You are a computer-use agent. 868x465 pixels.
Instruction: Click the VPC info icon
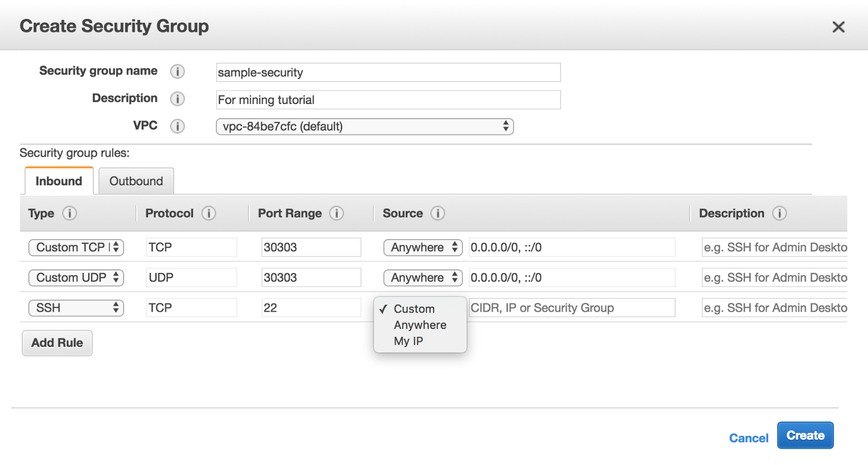coord(177,126)
